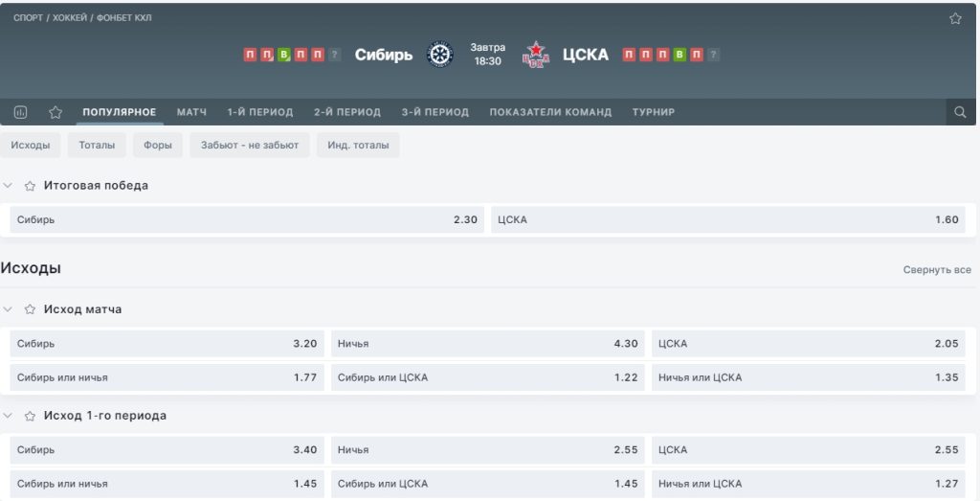Favorite the Исход 1-го периода market star
The width and height of the screenshot is (980, 501).
point(30,416)
